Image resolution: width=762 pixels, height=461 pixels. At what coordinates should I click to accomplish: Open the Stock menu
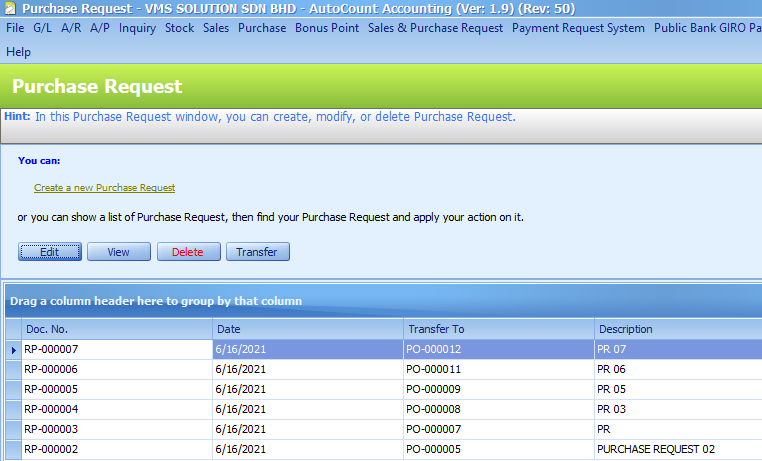[x=179, y=28]
